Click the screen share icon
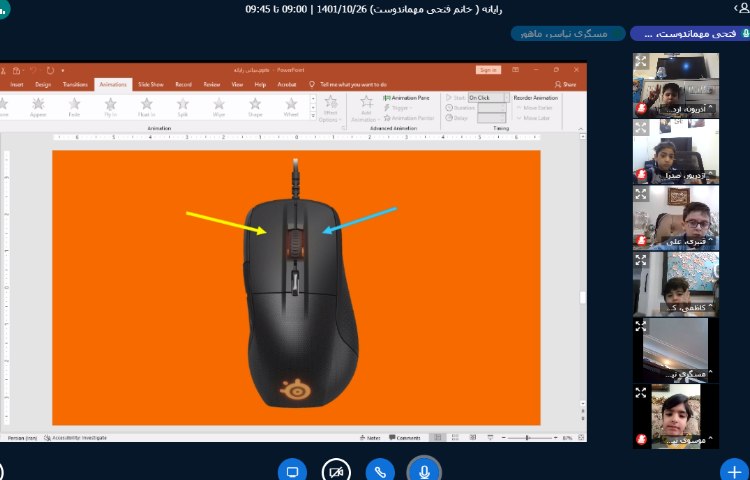 (293, 470)
